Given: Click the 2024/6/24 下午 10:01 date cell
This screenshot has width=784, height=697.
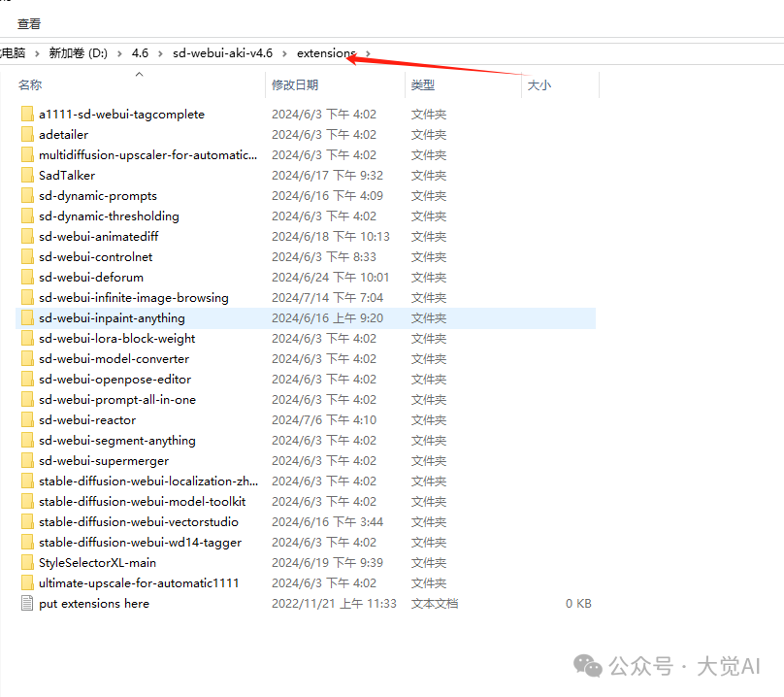Looking at the screenshot, I should (331, 278).
